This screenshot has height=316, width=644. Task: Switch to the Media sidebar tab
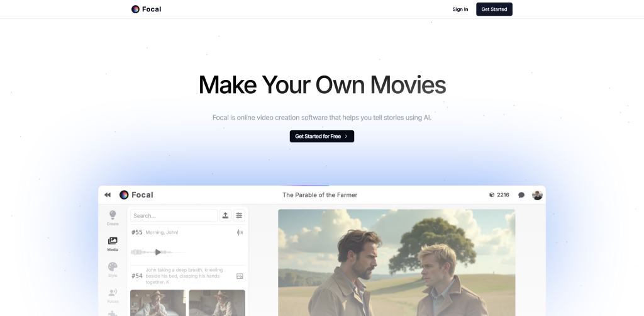113,244
